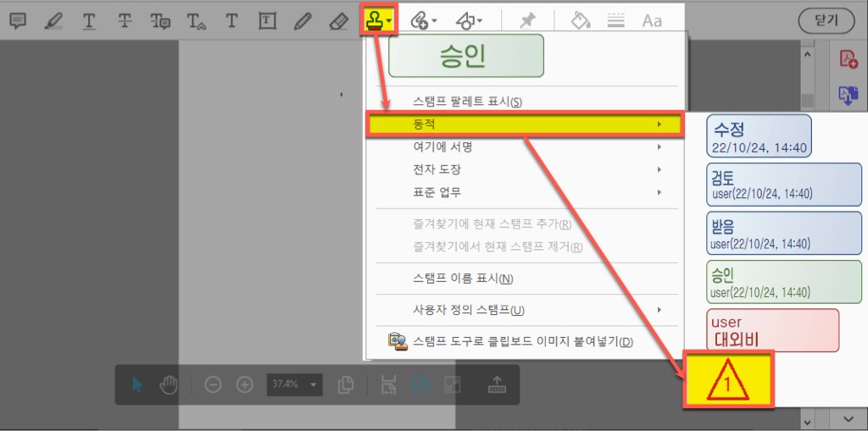Viewport: 868px width, 431px height.
Task: Click the zoom out minus icon
Action: tap(213, 384)
